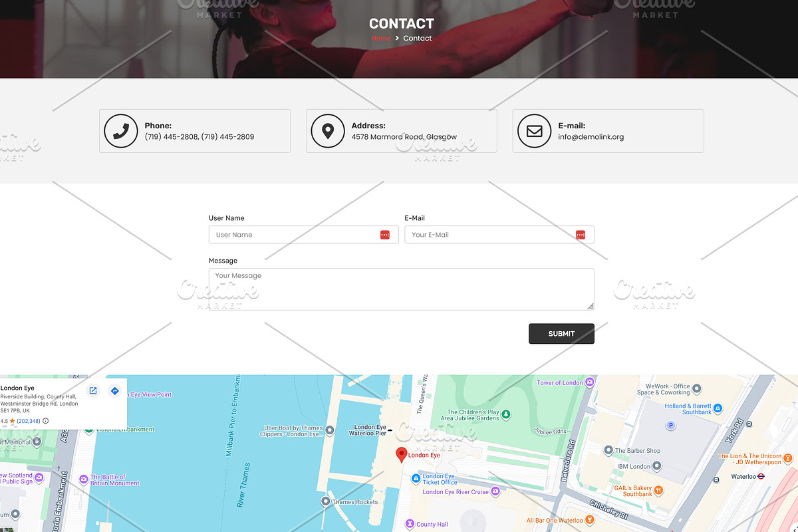Image resolution: width=798 pixels, height=532 pixels.
Task: Click the red London Eye map pin
Action: coord(401,454)
